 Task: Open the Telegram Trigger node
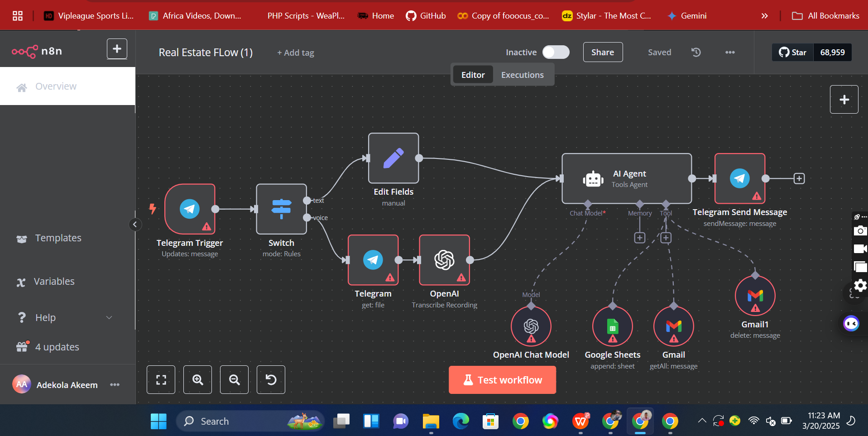[x=190, y=209]
